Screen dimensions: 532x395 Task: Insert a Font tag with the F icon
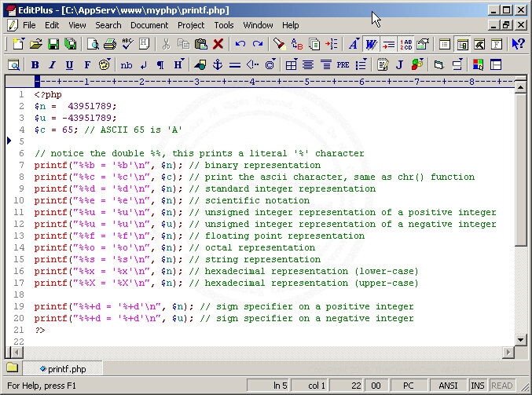click(87, 64)
